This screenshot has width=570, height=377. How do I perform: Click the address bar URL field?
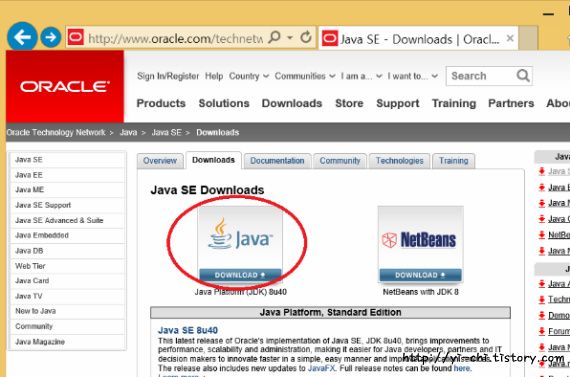click(175, 38)
